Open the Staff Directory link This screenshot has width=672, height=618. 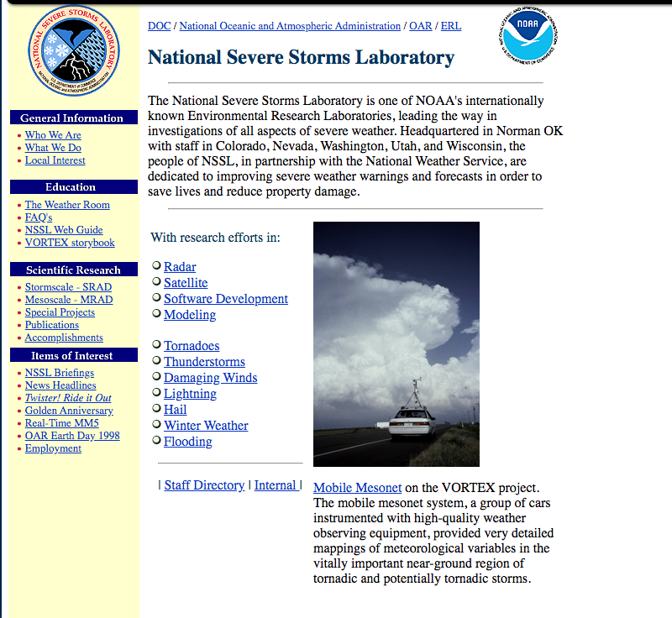(204, 485)
